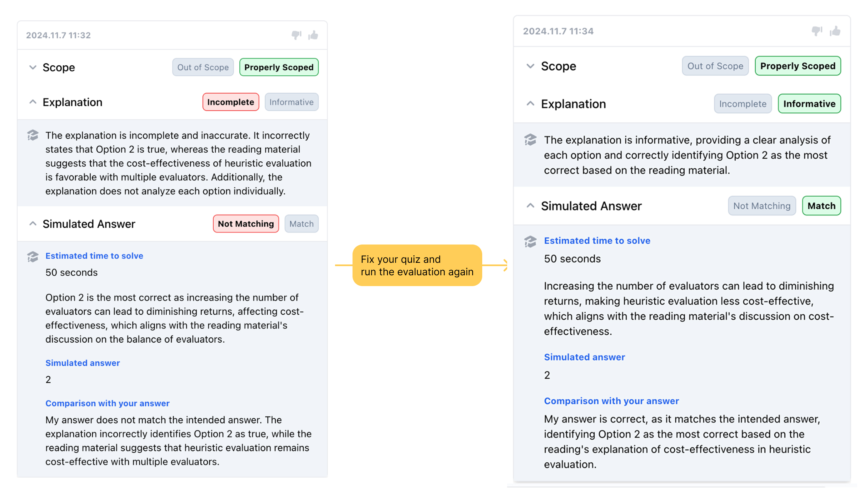Click 'Comparison with your answer' in the 11:32 card
This screenshot has height=499, width=868.
click(108, 403)
